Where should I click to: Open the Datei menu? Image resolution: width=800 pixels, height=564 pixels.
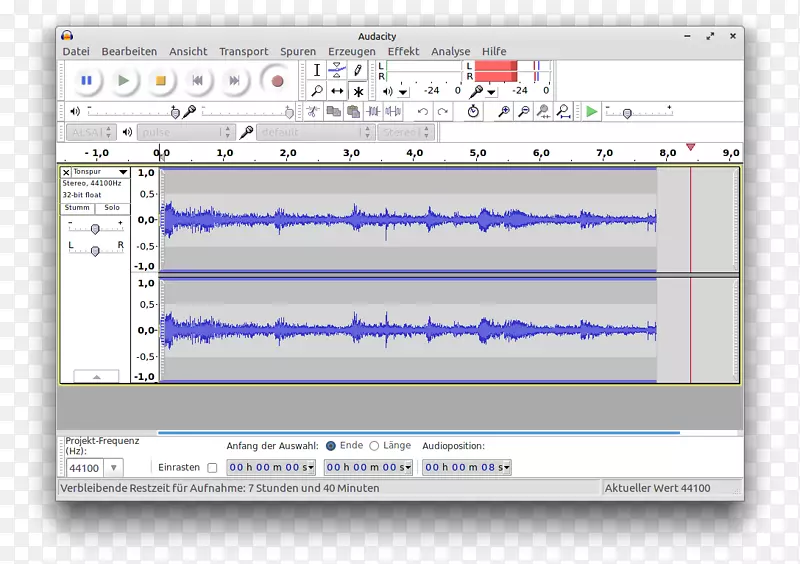tap(76, 52)
